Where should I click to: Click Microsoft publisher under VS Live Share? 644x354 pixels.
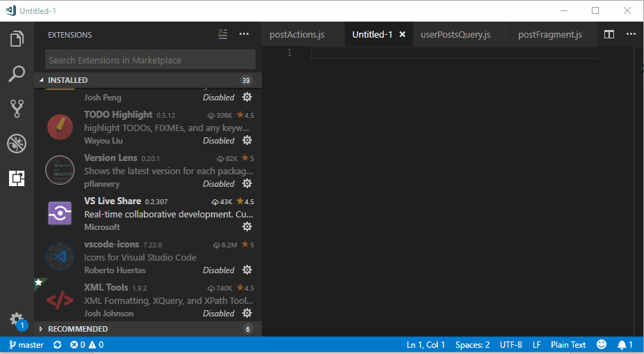point(102,227)
